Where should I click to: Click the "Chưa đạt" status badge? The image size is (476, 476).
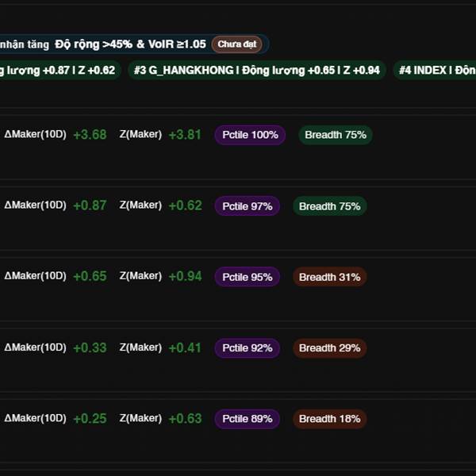(x=236, y=44)
